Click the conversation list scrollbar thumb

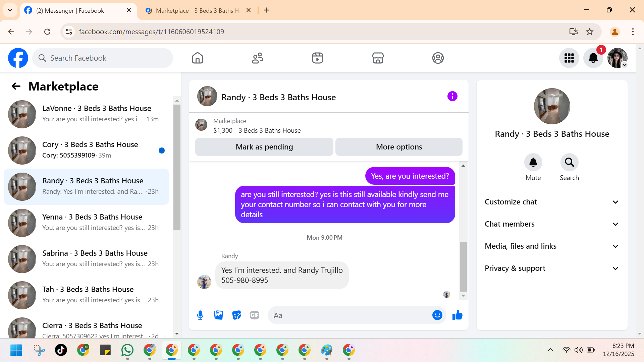177,167
